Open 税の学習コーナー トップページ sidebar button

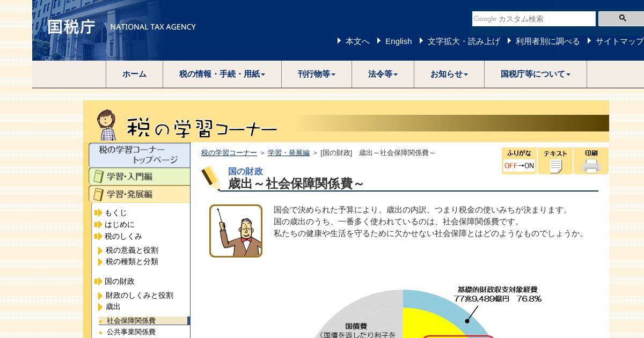(140, 155)
